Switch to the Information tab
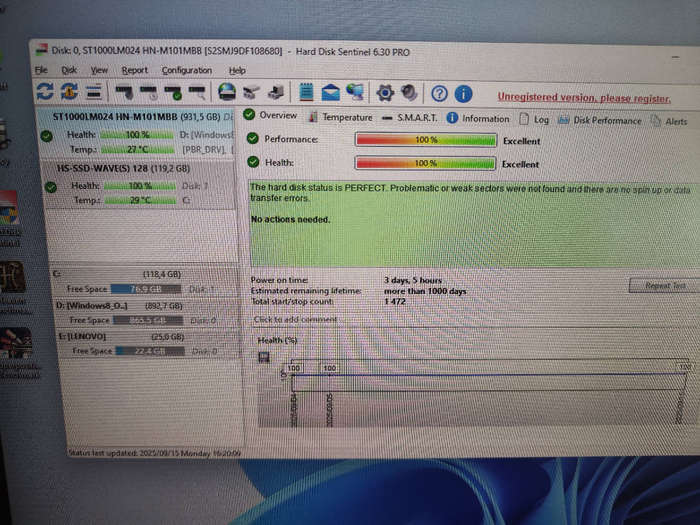Viewport: 700px width, 525px height. point(478,118)
